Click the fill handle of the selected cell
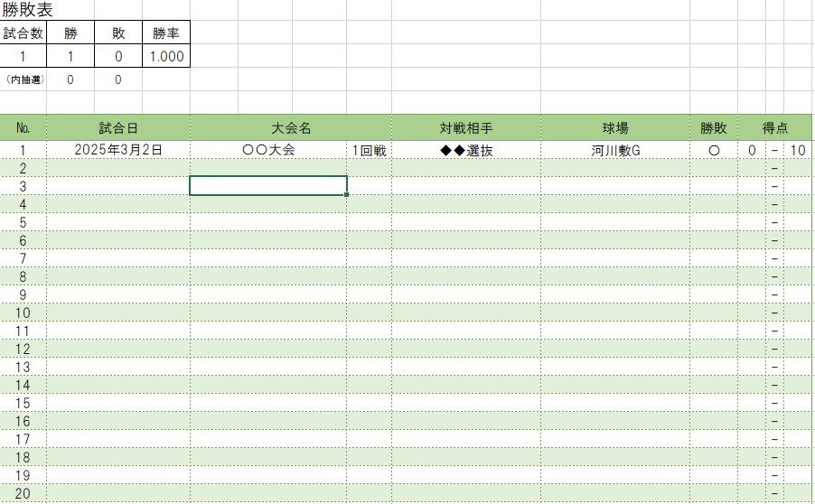Viewport: 815px width, 504px height. coord(347,195)
